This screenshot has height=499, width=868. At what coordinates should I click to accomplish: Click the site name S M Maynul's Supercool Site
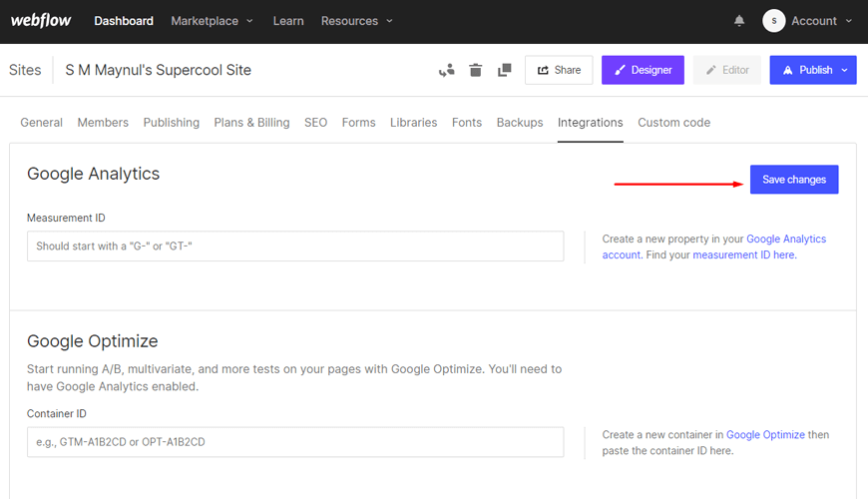pos(159,70)
